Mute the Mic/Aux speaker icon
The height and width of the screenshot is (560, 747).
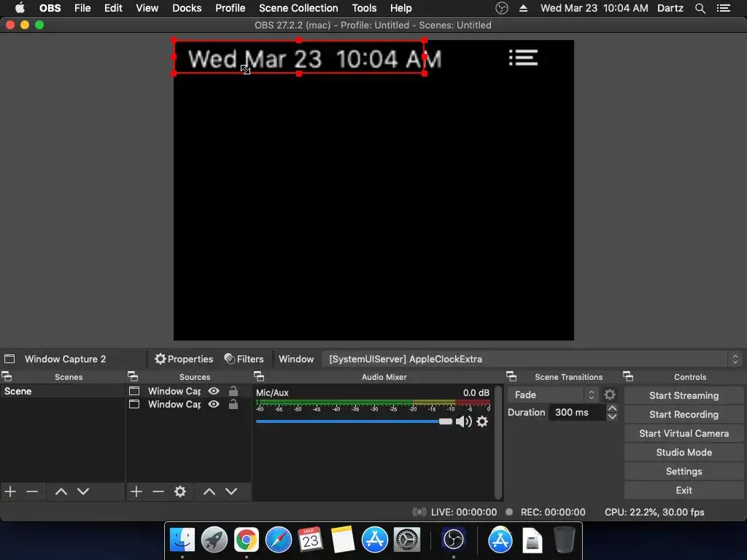click(463, 421)
